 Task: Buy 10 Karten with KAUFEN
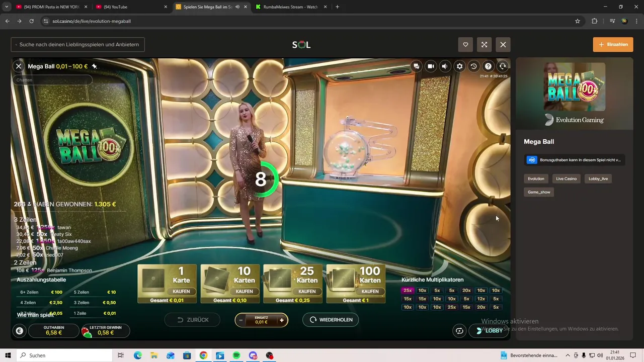244,291
